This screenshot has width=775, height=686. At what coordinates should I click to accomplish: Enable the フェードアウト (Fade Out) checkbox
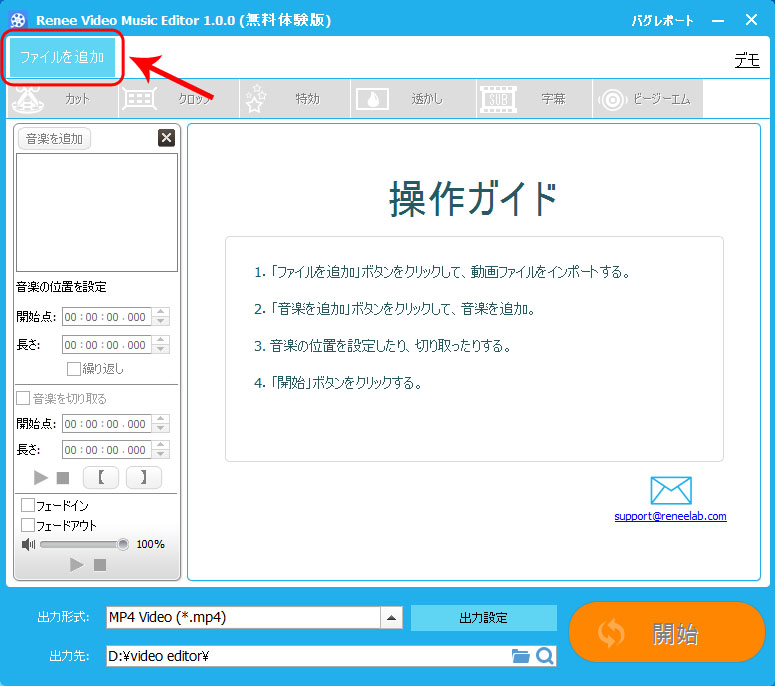click(x=28, y=525)
